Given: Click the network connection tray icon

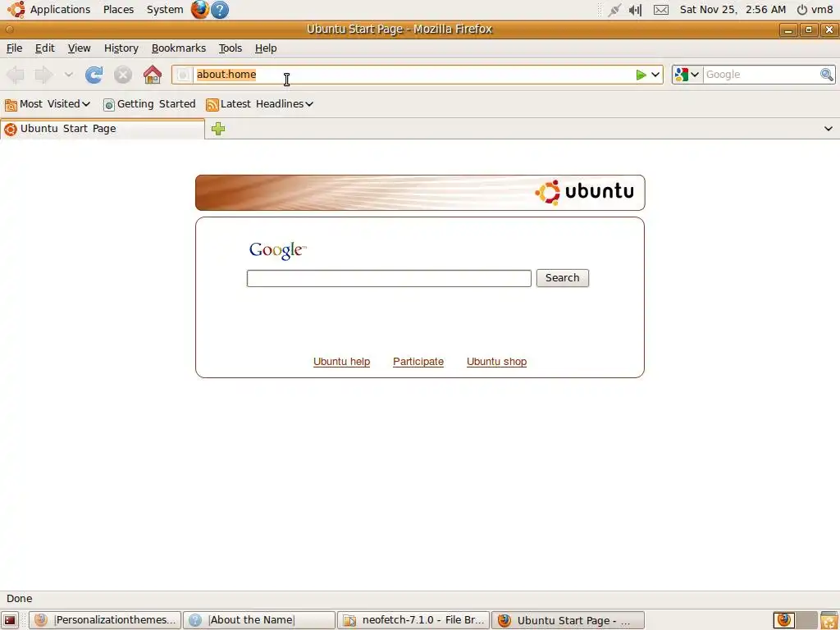Looking at the screenshot, I should point(614,10).
